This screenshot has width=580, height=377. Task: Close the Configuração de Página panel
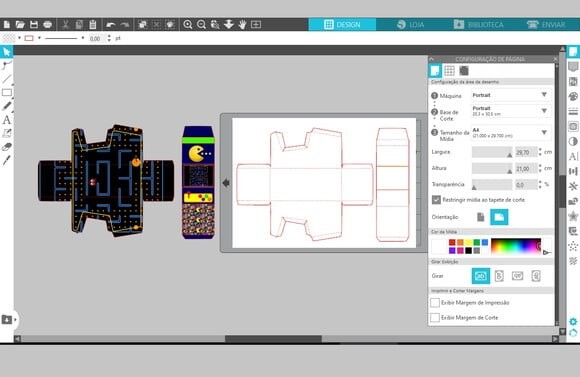[x=555, y=59]
